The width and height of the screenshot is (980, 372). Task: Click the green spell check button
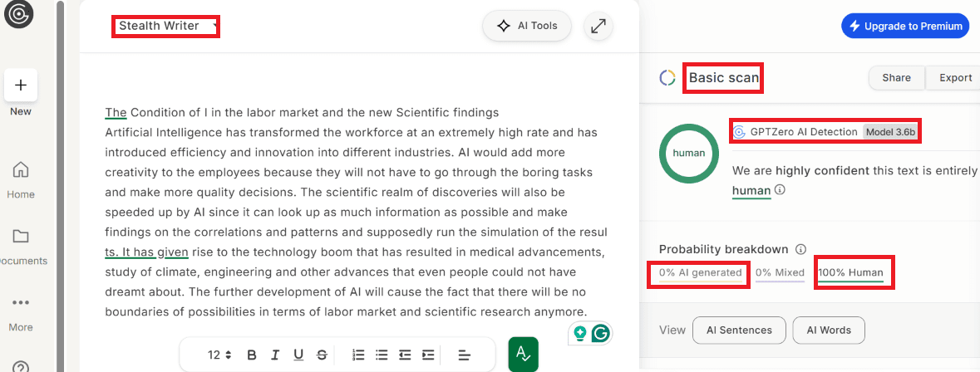coord(523,355)
